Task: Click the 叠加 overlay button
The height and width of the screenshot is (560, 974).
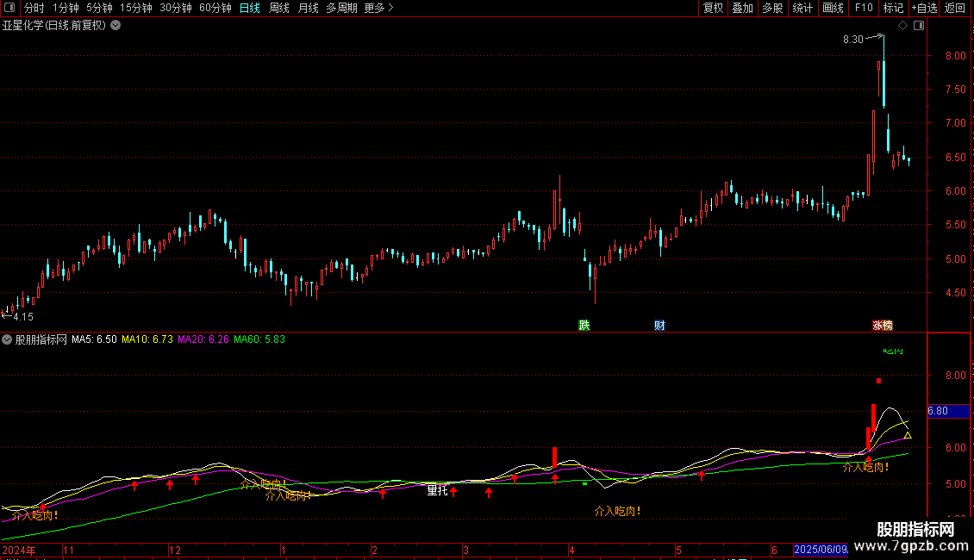Action: [743, 8]
